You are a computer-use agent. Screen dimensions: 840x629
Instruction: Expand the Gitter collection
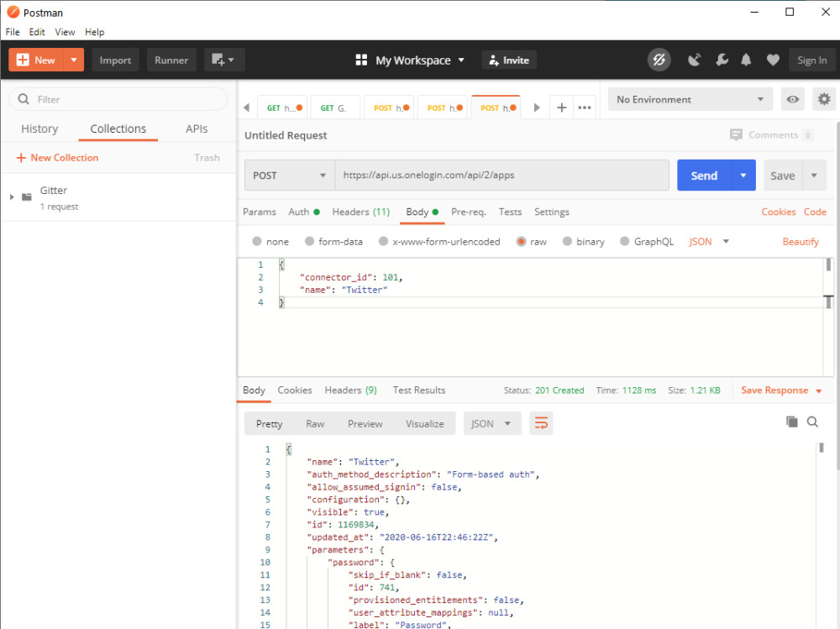coord(12,197)
